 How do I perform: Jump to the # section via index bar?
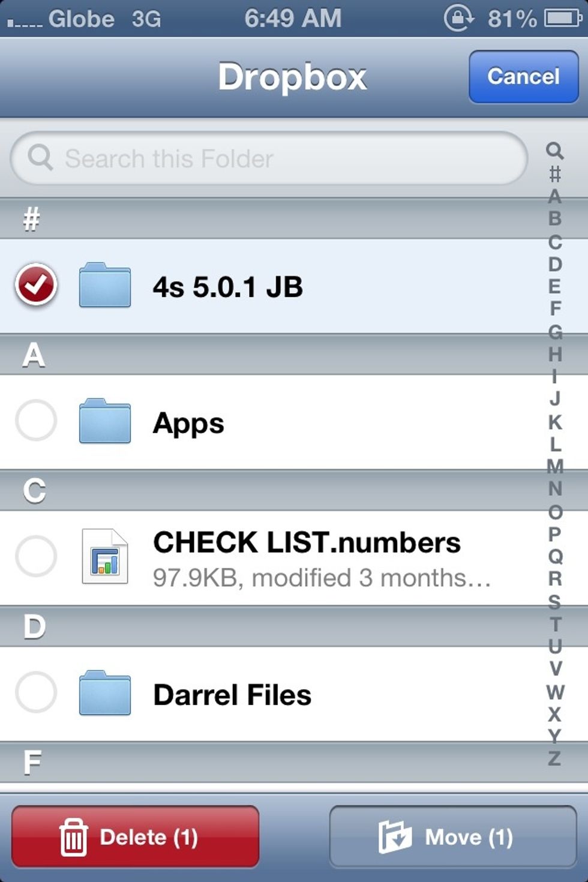555,174
